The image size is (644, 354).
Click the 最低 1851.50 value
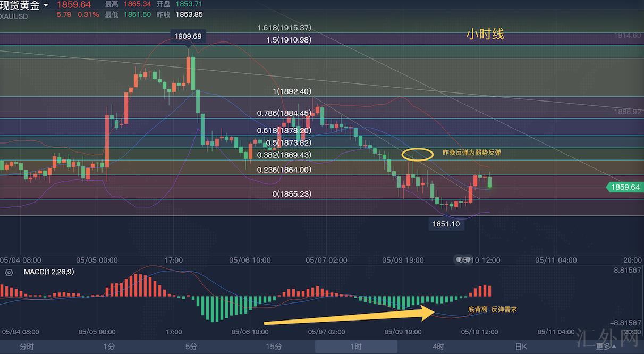[137, 14]
